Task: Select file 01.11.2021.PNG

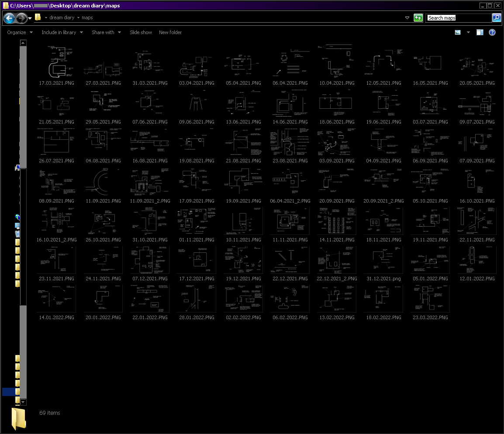Action: coord(197,224)
